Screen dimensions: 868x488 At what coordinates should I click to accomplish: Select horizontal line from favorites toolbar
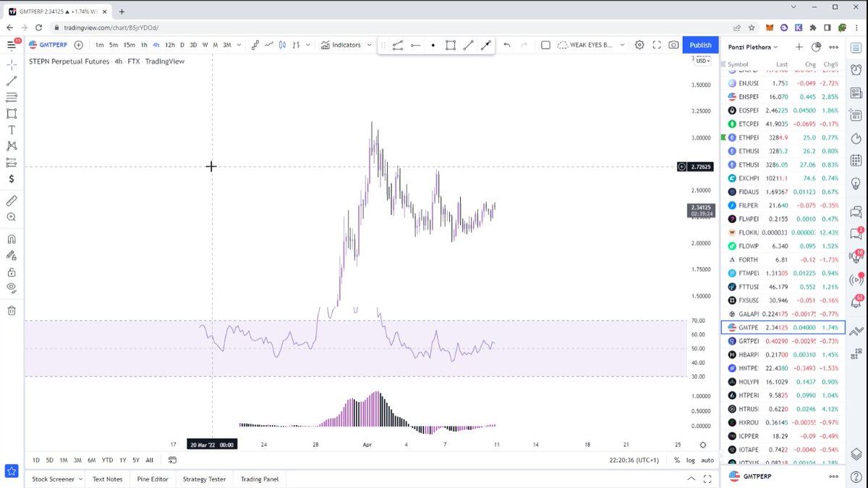point(415,45)
